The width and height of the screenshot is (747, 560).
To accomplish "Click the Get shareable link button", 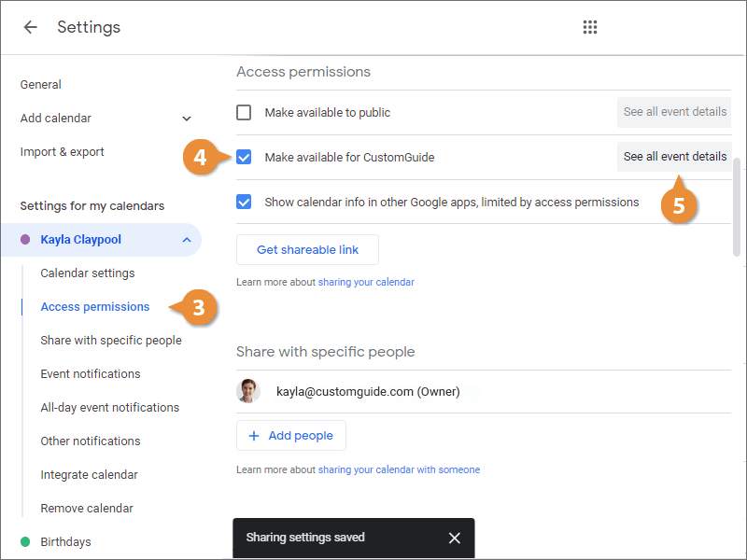I will pyautogui.click(x=307, y=250).
